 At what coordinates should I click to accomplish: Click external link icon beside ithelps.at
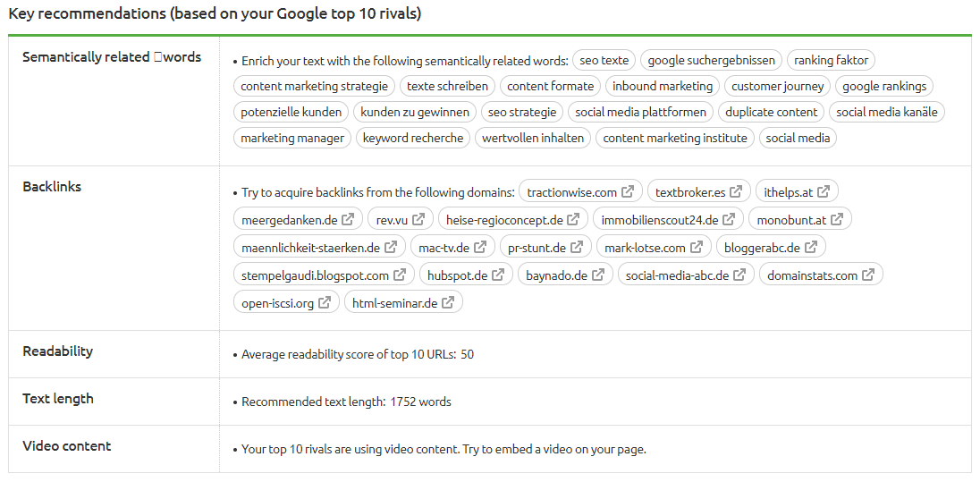(824, 192)
